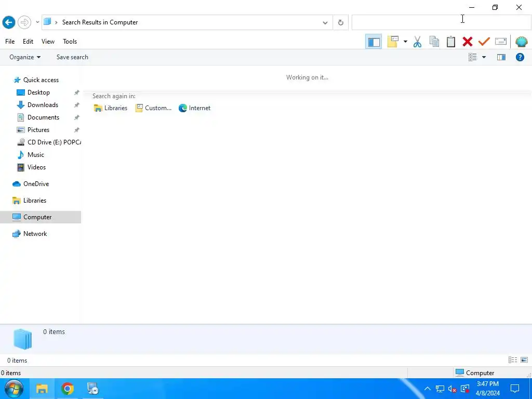Expand the address bar history dropdown
Screen dimensions: 532x399
[x=325, y=23]
